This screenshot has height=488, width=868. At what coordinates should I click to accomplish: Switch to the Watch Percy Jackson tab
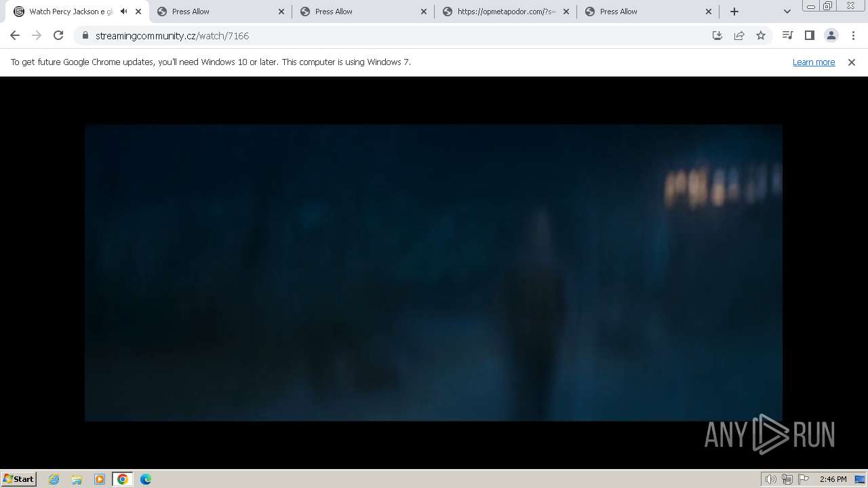click(71, 12)
